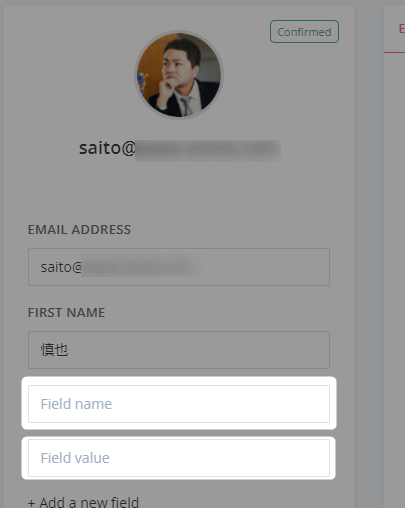Click the Field name input box

click(179, 404)
